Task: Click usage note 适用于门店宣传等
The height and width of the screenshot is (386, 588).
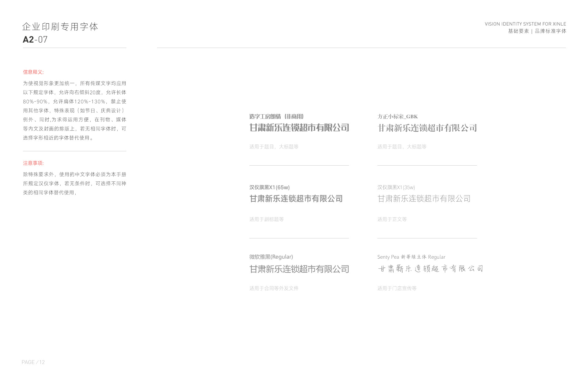Action: 397,288
